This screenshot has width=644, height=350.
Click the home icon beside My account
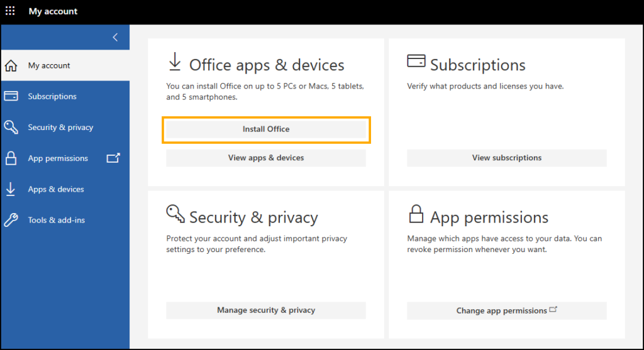pos(11,65)
